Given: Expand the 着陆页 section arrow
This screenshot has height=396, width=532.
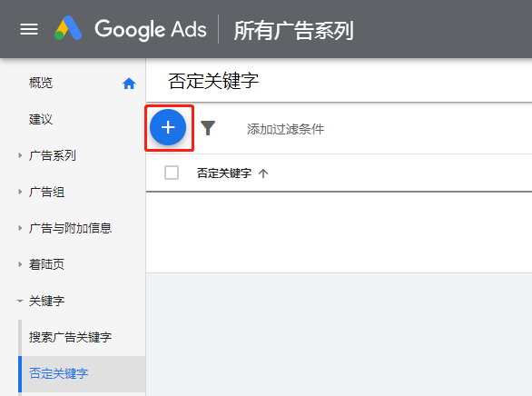Looking at the screenshot, I should tap(20, 264).
